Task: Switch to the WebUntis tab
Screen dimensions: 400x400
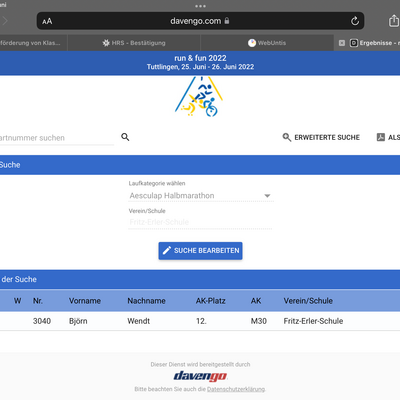Action: click(x=267, y=43)
